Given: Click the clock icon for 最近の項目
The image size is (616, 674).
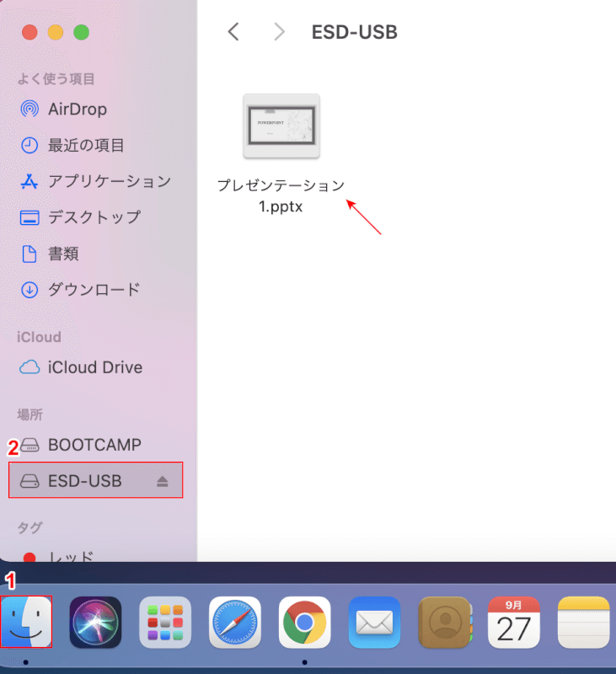Looking at the screenshot, I should (29, 145).
